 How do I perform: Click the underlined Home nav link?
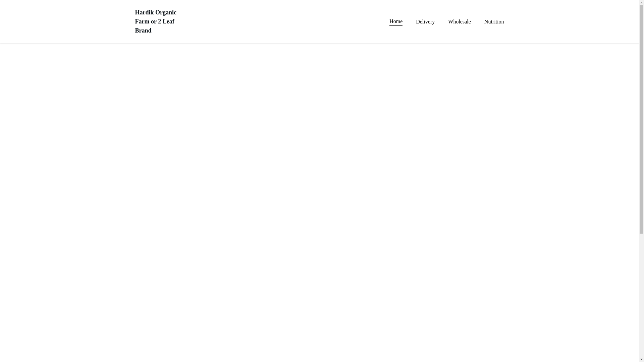(396, 21)
